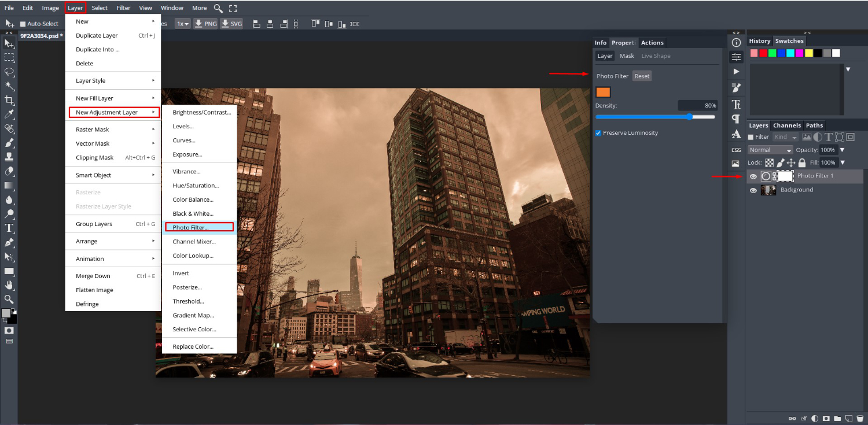Hide the Photo Filter 1 layer

click(x=753, y=176)
